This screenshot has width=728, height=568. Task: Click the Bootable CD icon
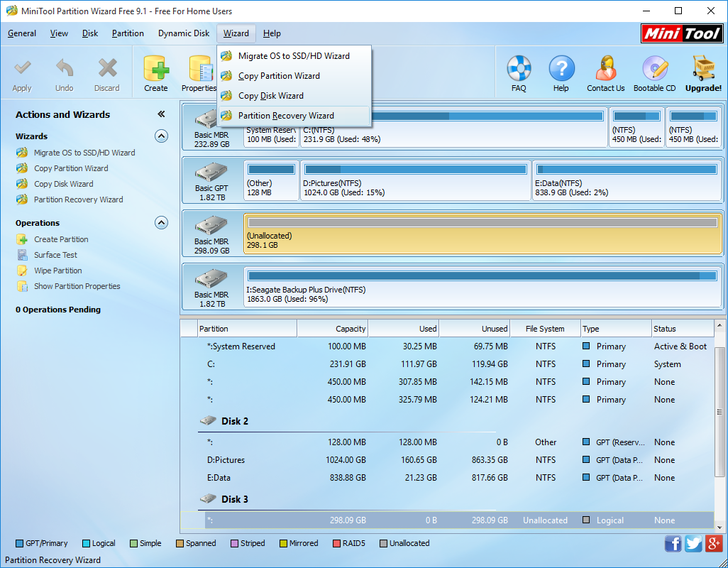point(655,68)
